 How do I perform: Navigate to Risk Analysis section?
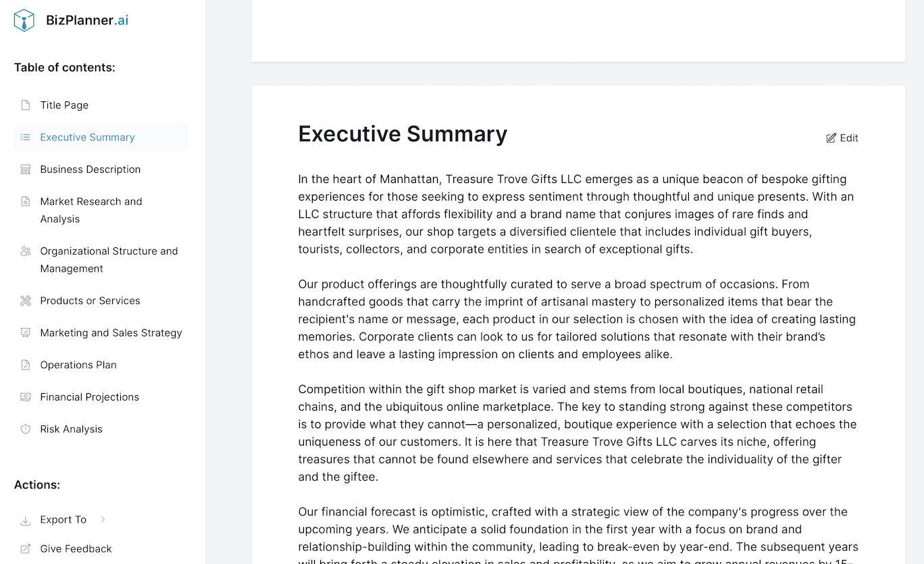pos(71,429)
